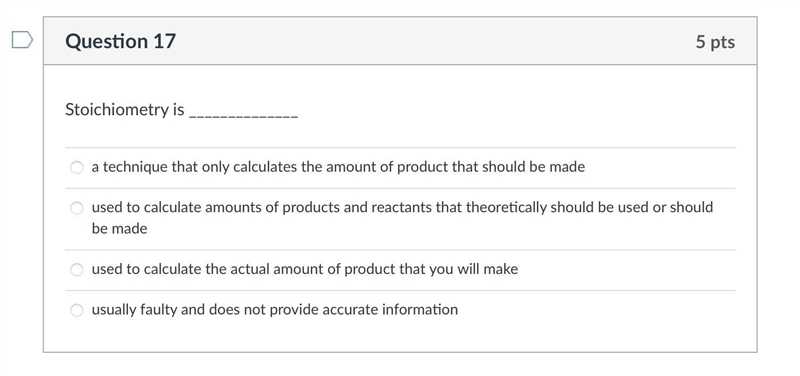
Task: Choose the radio button for "theoretically should be used"
Action: pyautogui.click(x=77, y=208)
